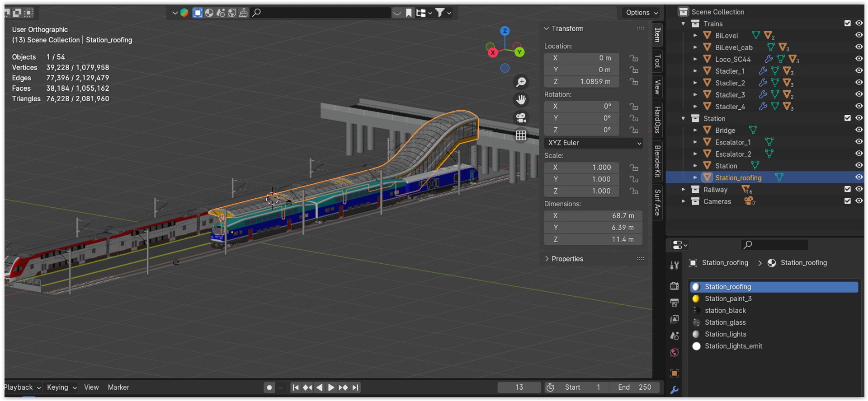Collapse the Trains collection tree
The width and height of the screenshot is (868, 401).
(x=683, y=23)
